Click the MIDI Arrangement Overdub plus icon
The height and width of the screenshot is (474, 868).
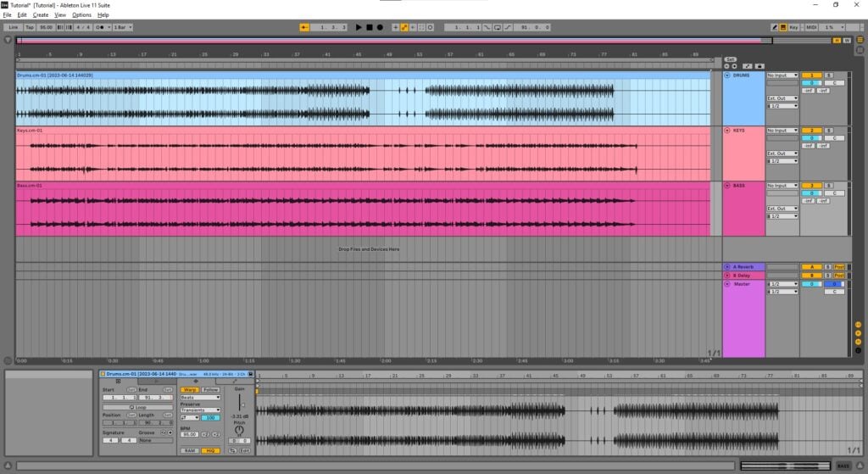(x=395, y=27)
